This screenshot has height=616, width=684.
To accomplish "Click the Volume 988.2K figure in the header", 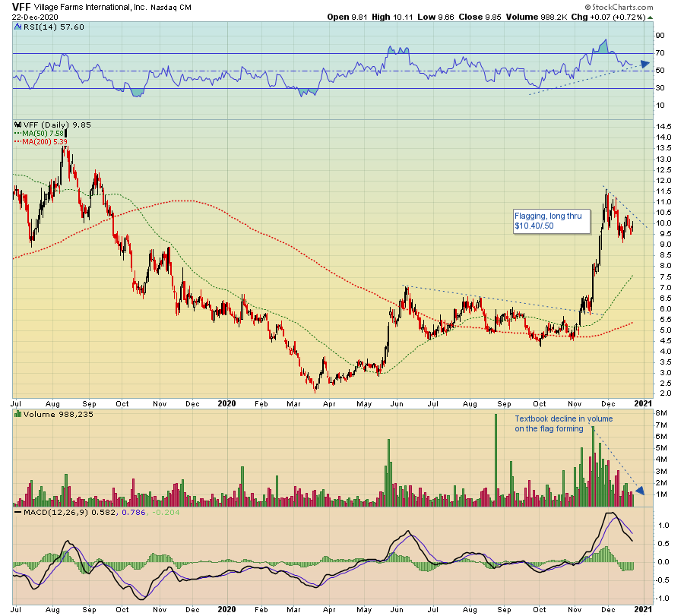I will [x=537, y=17].
